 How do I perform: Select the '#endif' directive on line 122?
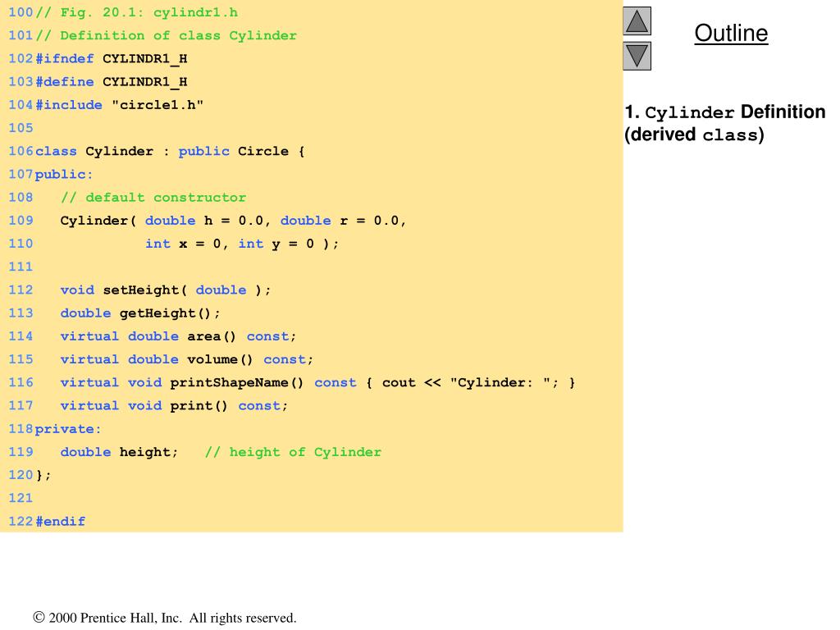[61, 521]
